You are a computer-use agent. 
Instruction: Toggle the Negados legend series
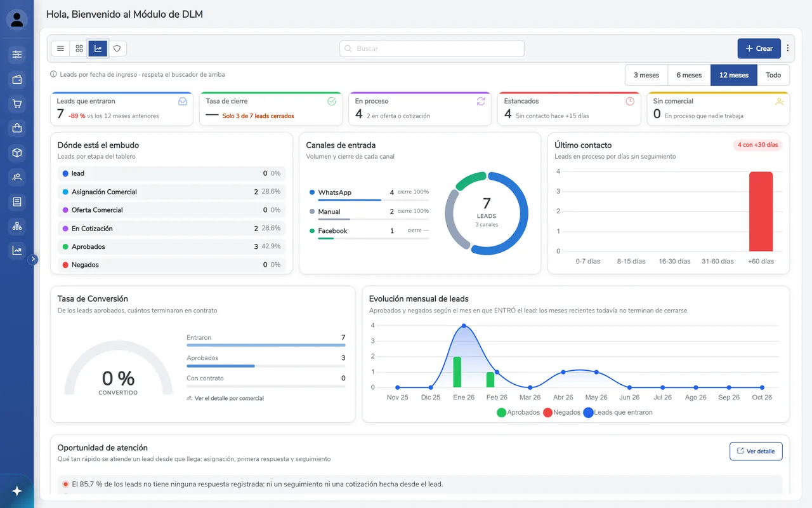click(561, 413)
